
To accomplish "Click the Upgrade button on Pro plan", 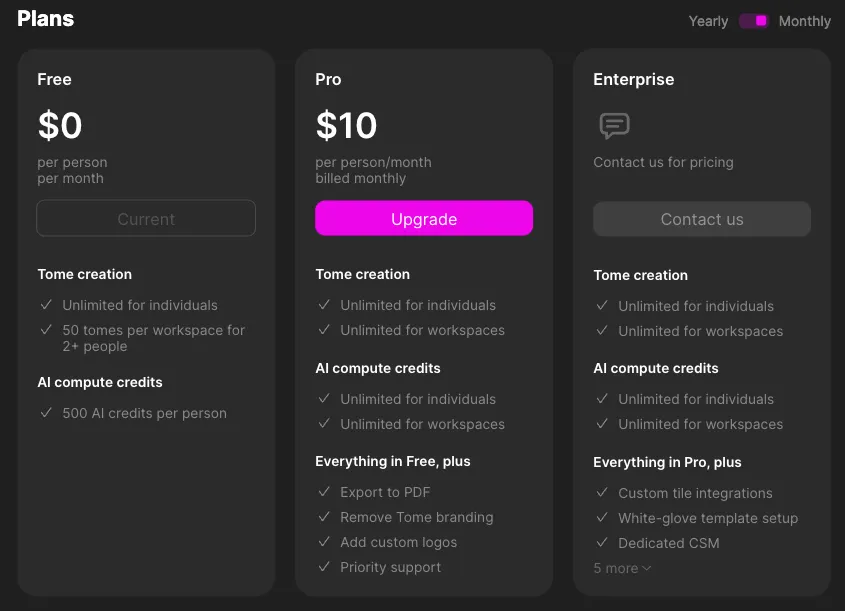I will 424,218.
